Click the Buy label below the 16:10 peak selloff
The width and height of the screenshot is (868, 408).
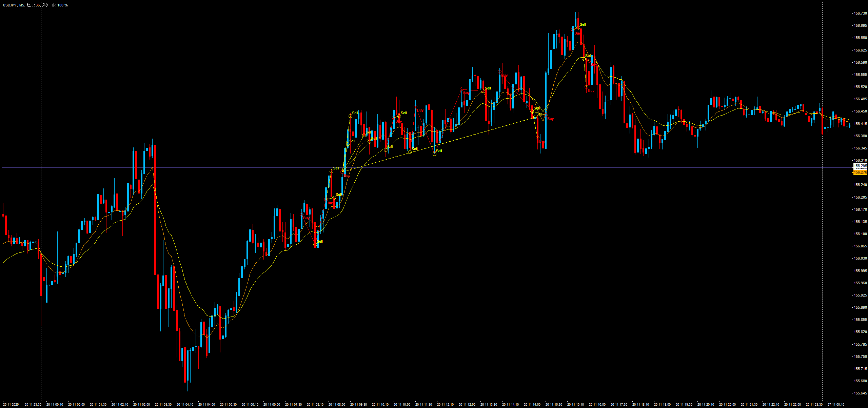coord(591,91)
